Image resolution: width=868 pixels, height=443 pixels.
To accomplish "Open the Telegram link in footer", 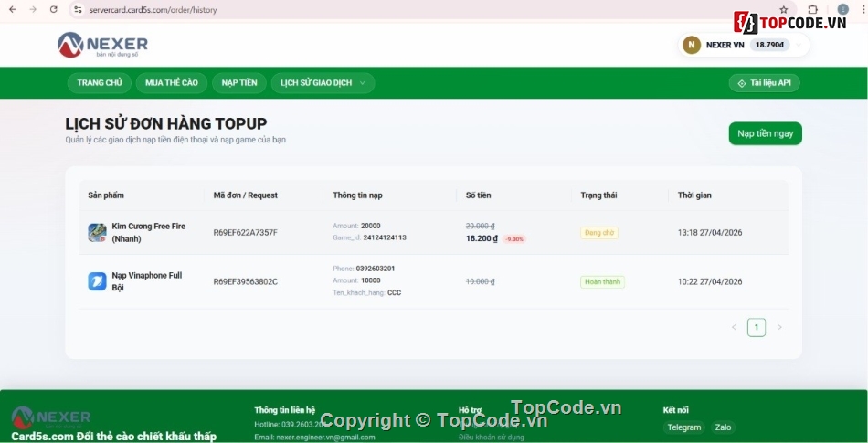I will [x=684, y=427].
